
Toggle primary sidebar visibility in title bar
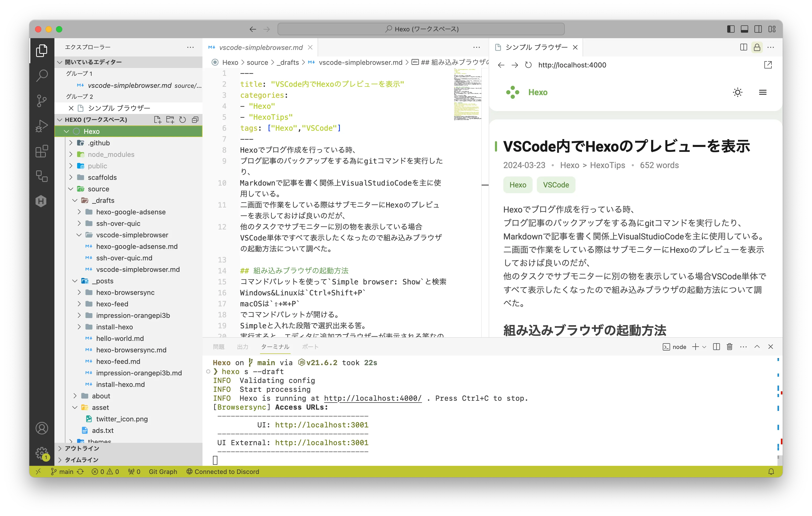pos(731,29)
